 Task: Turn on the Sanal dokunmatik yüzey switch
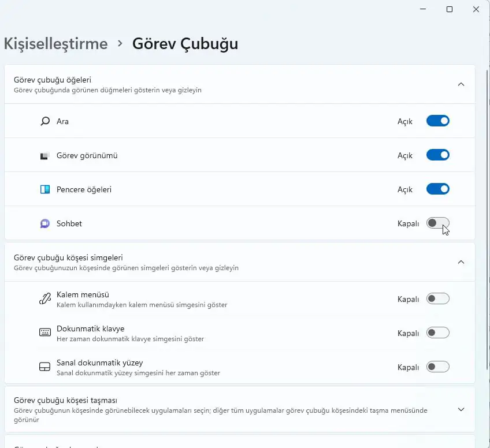[437, 367]
